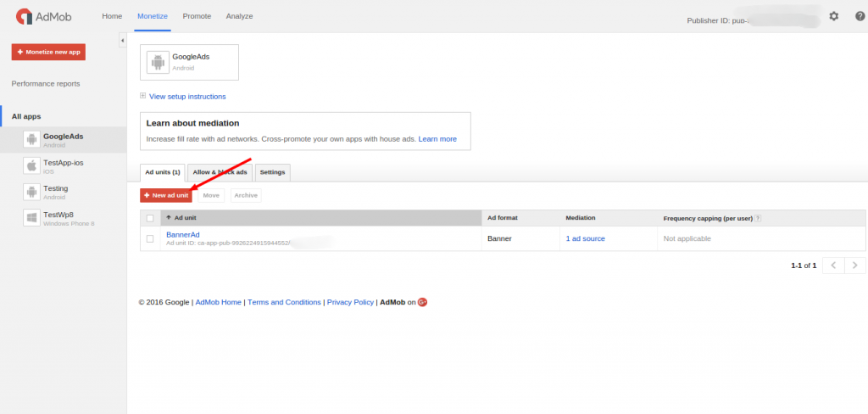Go to previous page arrow
The image size is (868, 414).
[x=833, y=266]
